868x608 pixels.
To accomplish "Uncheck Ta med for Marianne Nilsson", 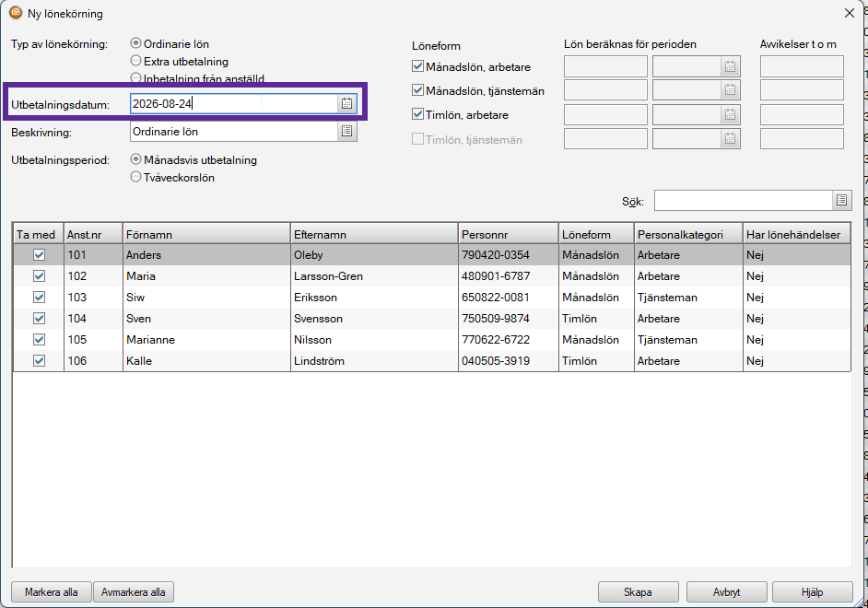I will point(39,340).
